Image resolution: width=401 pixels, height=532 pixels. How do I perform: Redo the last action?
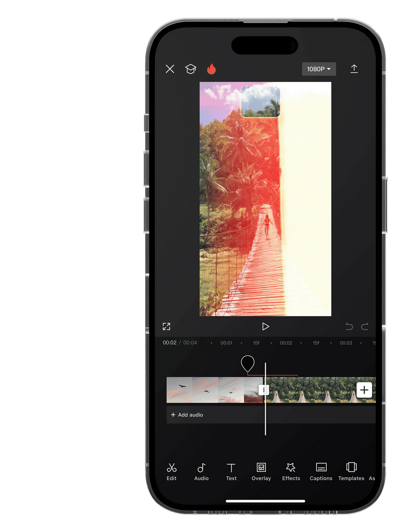(x=365, y=327)
